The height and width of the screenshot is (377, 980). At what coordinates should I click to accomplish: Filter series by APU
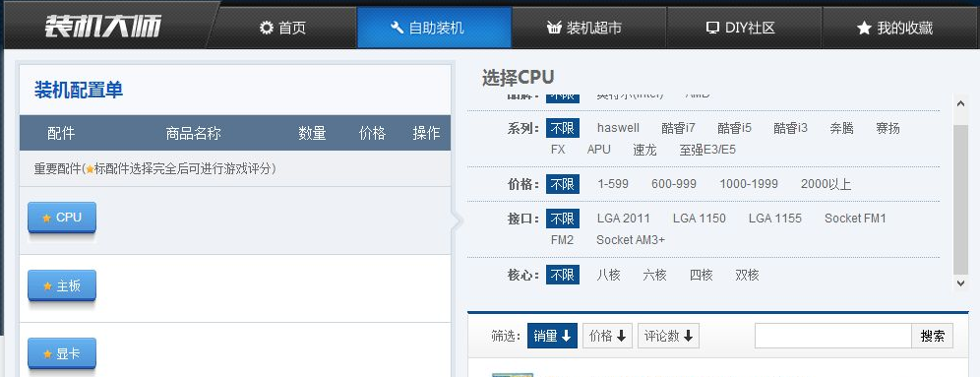(599, 150)
